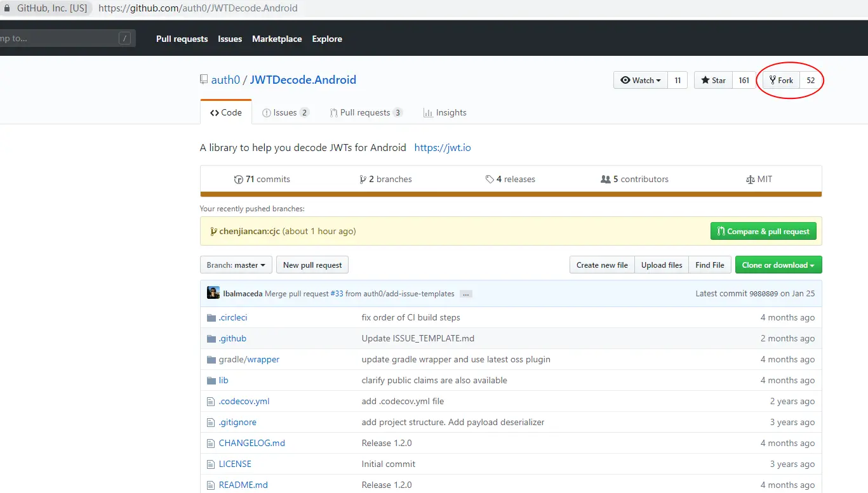The height and width of the screenshot is (493, 868).
Task: Open Explore in top navigation
Action: point(327,39)
